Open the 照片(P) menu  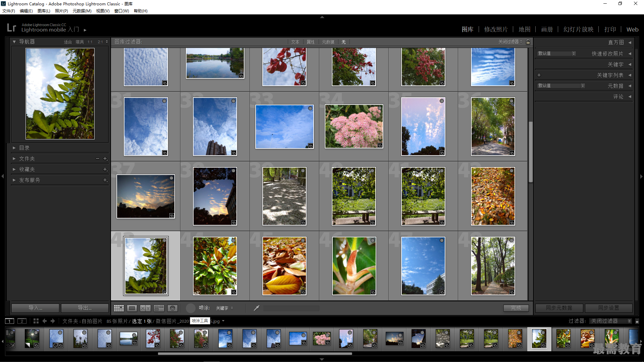pyautogui.click(x=61, y=11)
